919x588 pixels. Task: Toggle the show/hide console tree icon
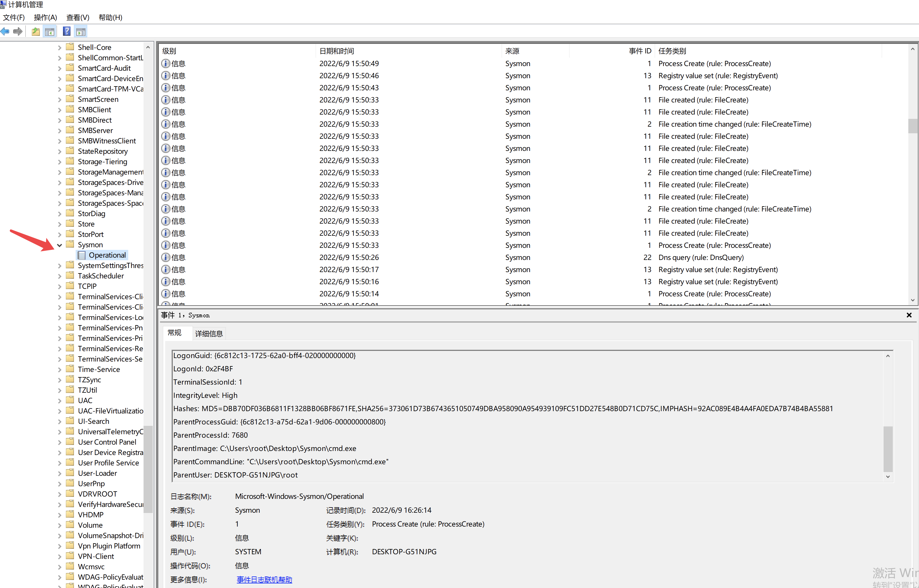coord(50,31)
